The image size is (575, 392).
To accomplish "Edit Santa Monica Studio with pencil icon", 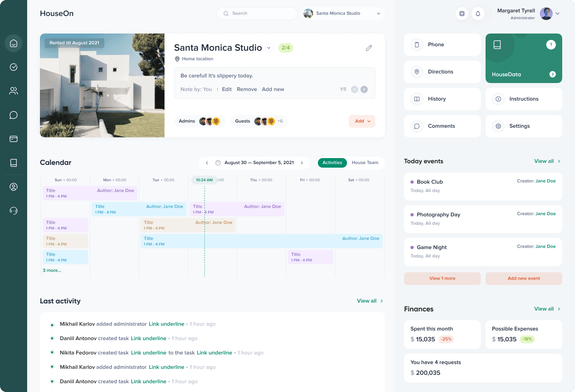I will tap(369, 48).
